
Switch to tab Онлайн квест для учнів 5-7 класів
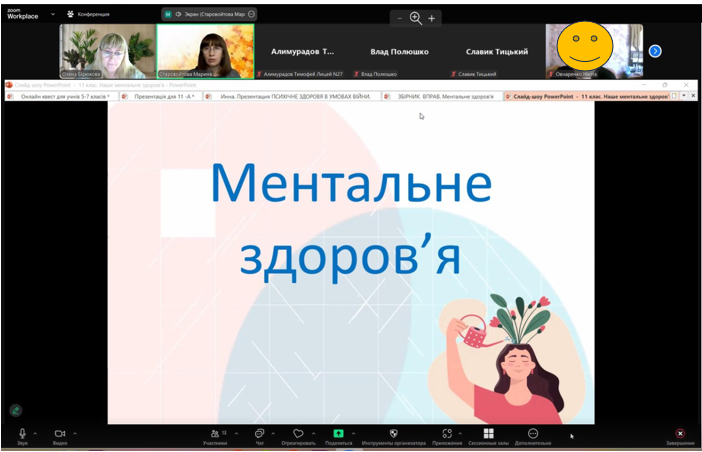[62, 96]
